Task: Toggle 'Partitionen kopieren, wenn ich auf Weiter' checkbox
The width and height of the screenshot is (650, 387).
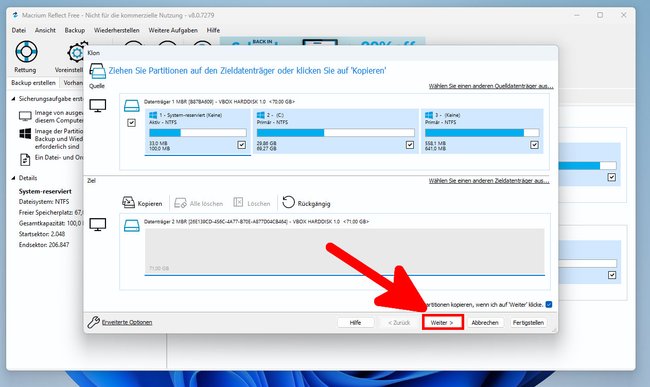Action: [549, 305]
